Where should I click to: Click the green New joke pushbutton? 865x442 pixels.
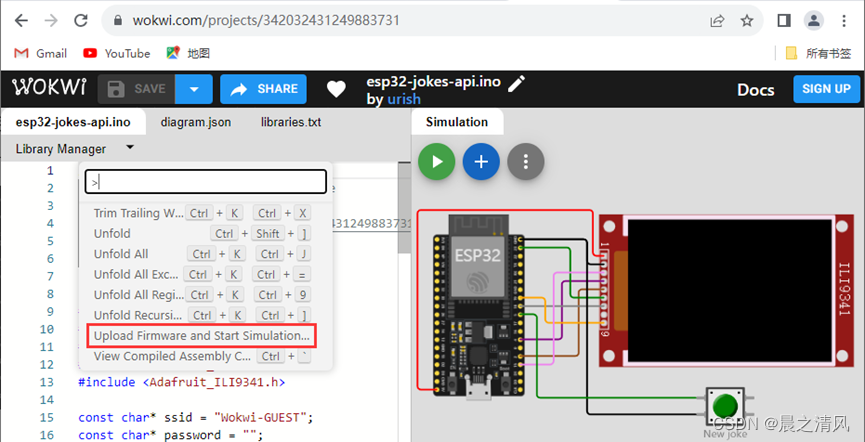pos(724,406)
